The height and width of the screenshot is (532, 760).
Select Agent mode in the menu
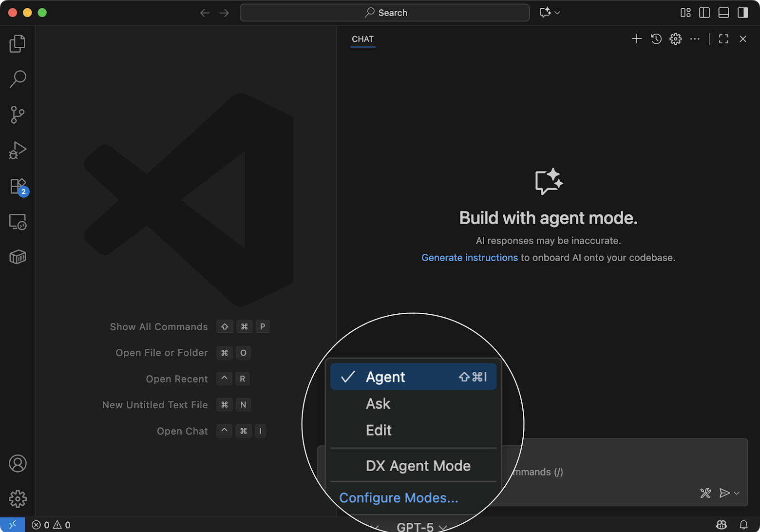(413, 377)
